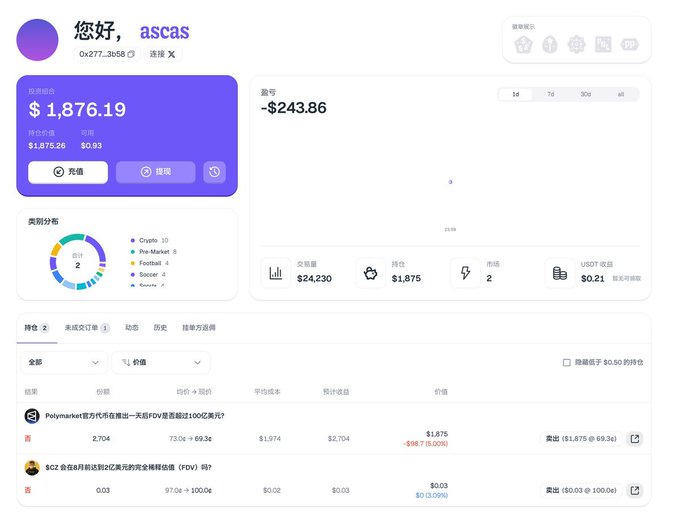Viewport: 680px width, 524px height.
Task: Click the piggy bank 持仓 icon
Action: (370, 273)
